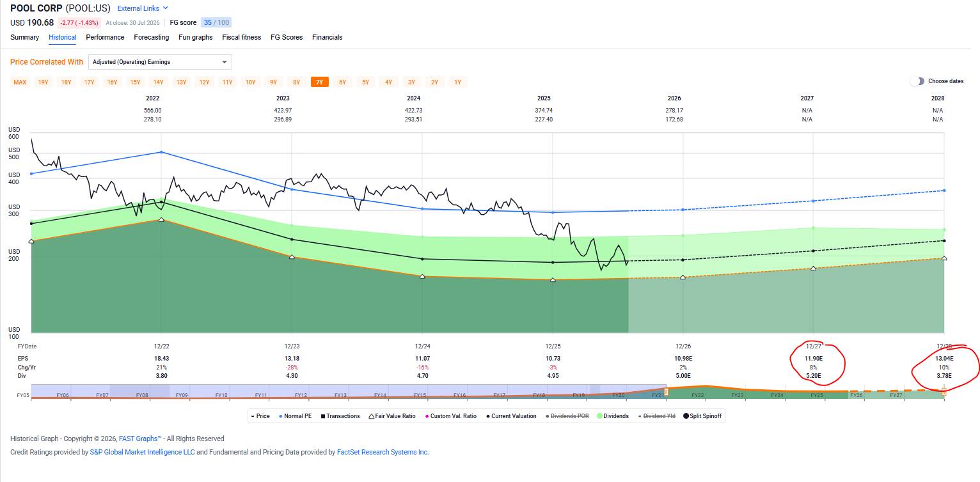Toggle Split Spinoff in the legend
980x482 pixels.
coord(702,416)
